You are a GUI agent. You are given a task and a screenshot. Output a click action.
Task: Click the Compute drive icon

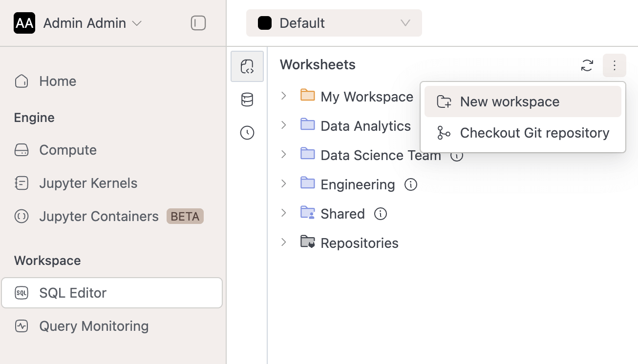pos(21,150)
